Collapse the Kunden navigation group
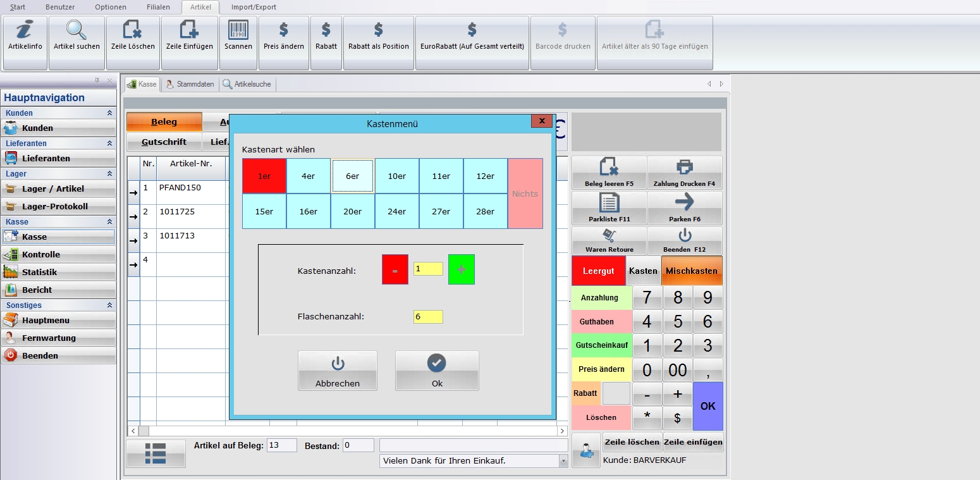The image size is (980, 480). (109, 113)
